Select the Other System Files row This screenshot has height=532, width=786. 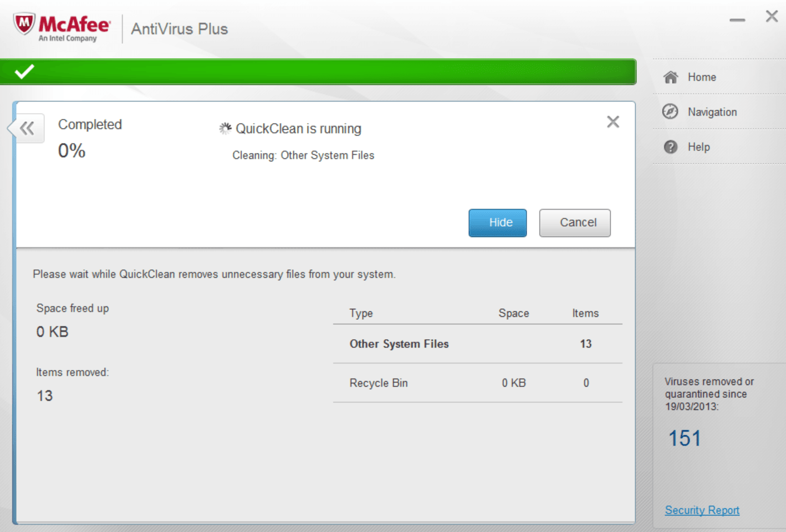coord(478,344)
